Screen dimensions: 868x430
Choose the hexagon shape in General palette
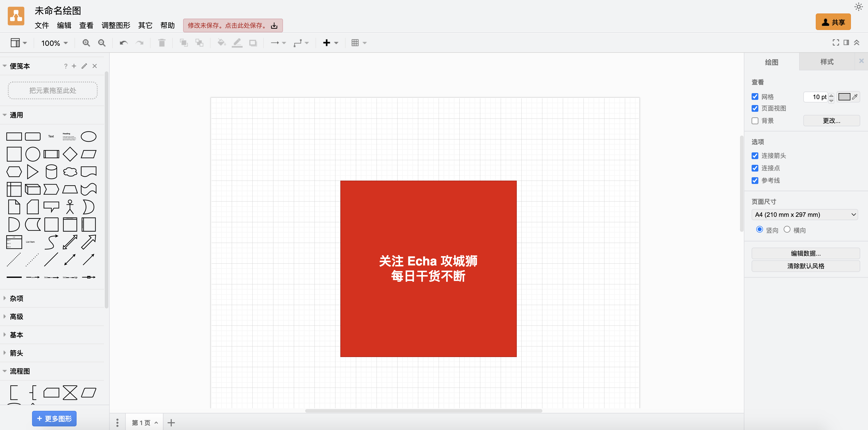click(x=14, y=172)
